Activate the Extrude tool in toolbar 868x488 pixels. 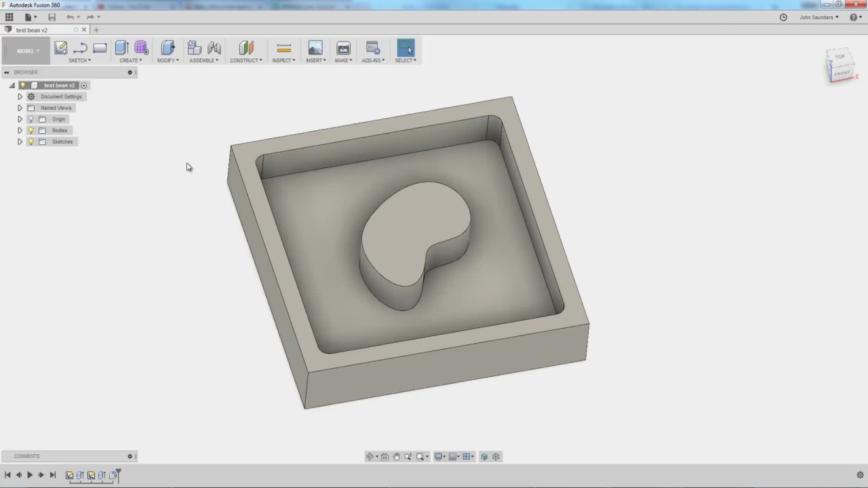(x=121, y=47)
